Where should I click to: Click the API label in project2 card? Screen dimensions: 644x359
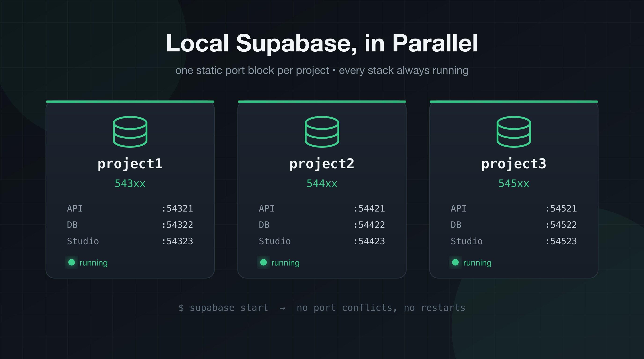pos(267,208)
